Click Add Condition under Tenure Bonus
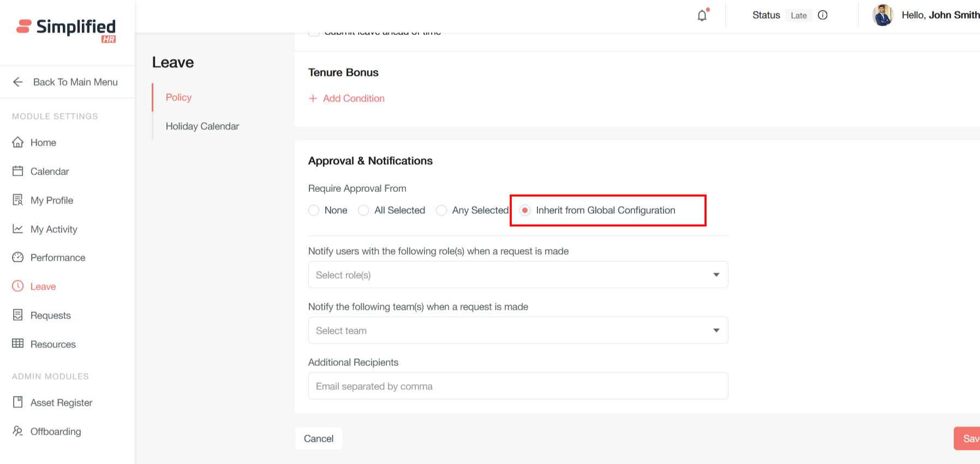The width and height of the screenshot is (980, 464). [347, 98]
